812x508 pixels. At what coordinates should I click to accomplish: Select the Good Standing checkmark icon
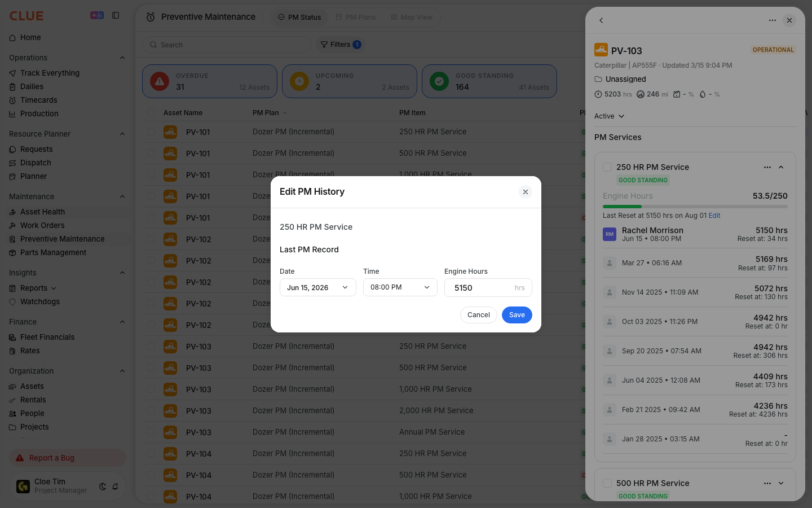tap(439, 81)
